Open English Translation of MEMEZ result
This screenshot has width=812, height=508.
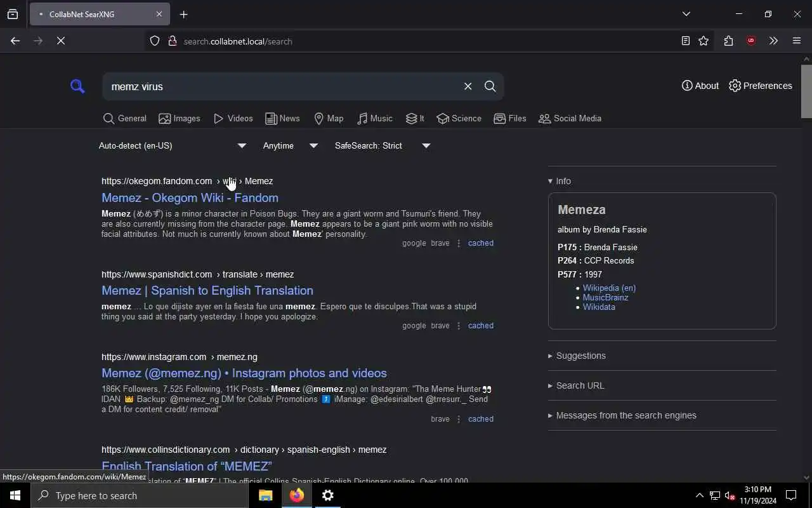(187, 466)
